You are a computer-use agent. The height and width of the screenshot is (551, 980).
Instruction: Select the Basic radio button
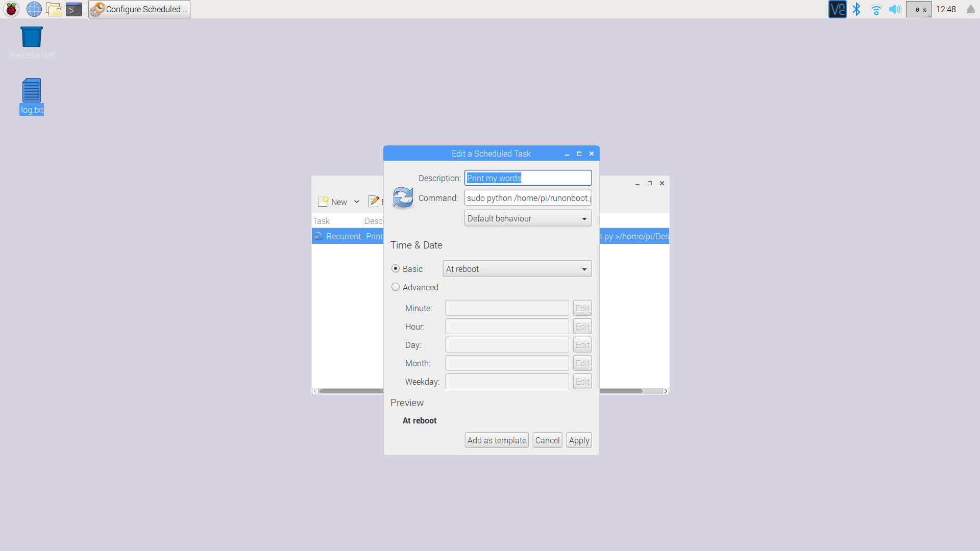pyautogui.click(x=396, y=269)
